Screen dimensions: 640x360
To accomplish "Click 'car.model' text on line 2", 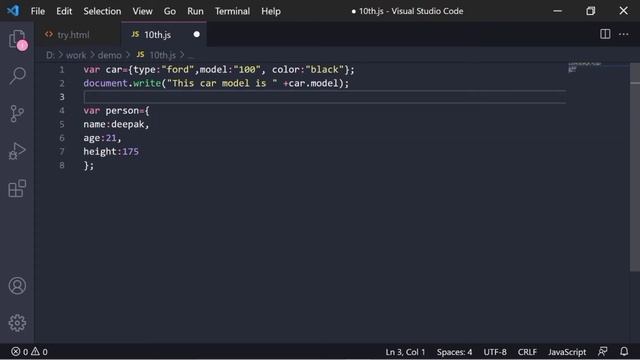I will tap(313, 83).
